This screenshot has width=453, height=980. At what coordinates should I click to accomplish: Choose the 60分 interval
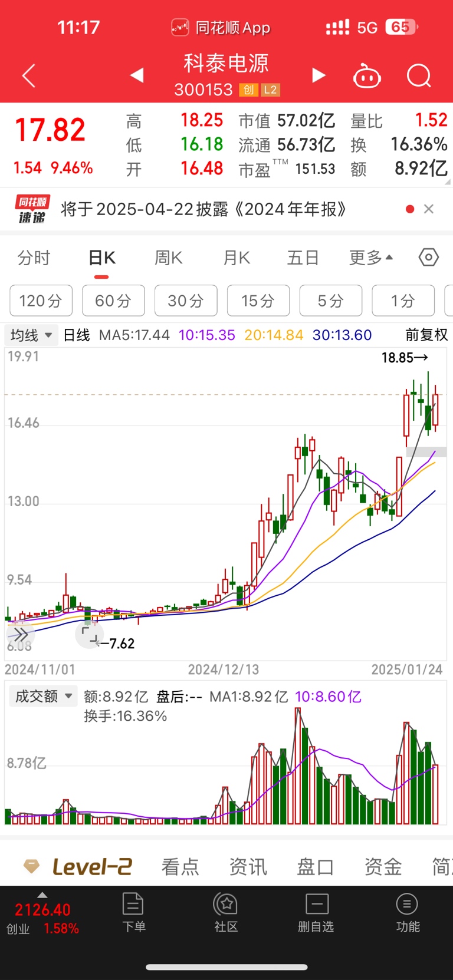click(113, 301)
